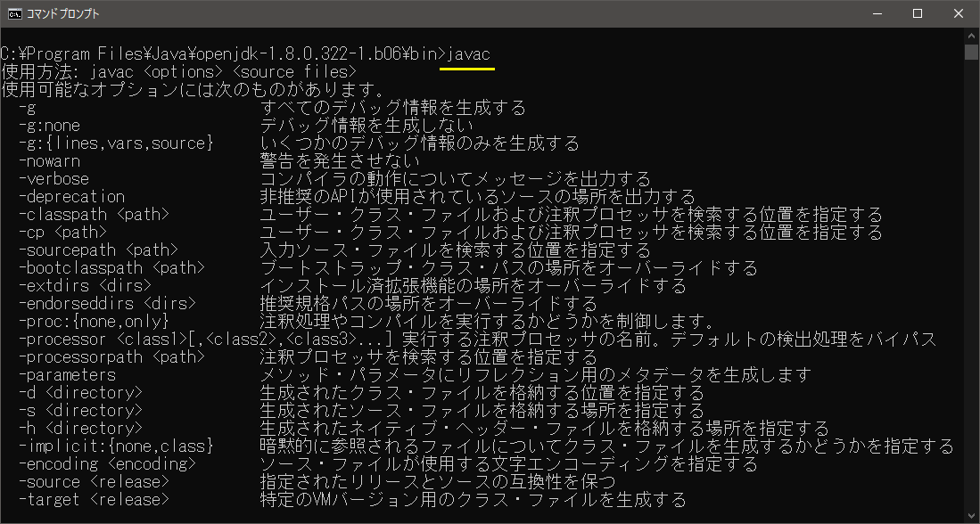The height and width of the screenshot is (524, 980).
Task: Click the vertical scrollbar thumb
Action: (x=971, y=52)
